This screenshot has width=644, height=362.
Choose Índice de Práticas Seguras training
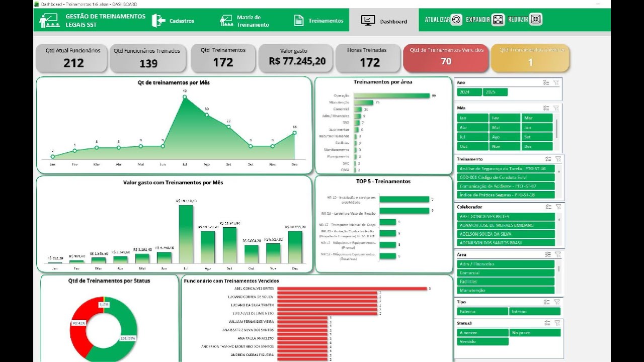506,195
